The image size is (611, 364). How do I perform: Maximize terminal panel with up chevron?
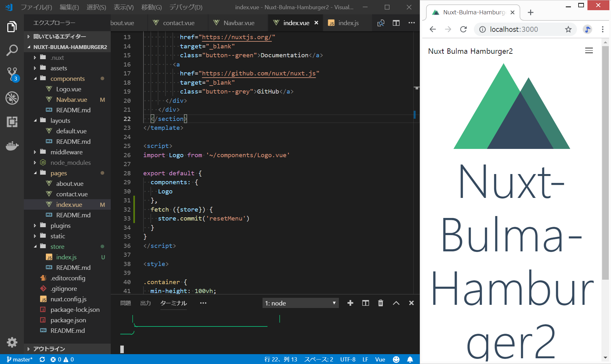[x=396, y=303]
